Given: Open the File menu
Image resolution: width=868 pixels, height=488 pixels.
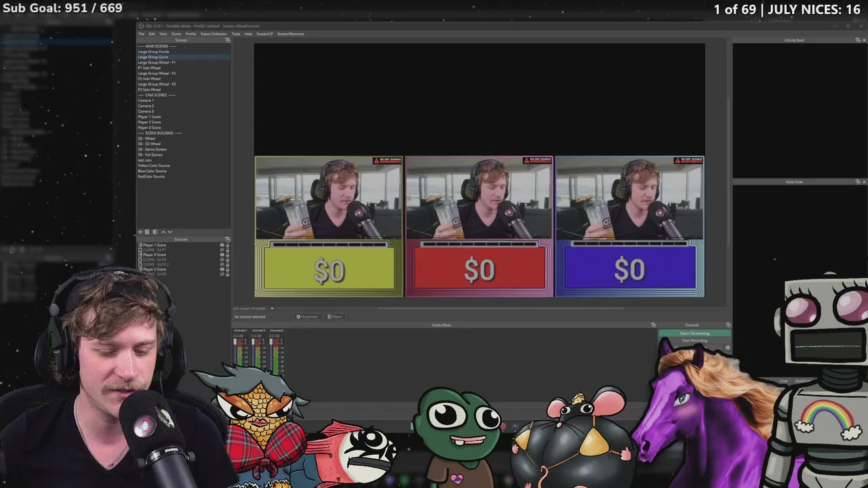Looking at the screenshot, I should point(142,34).
